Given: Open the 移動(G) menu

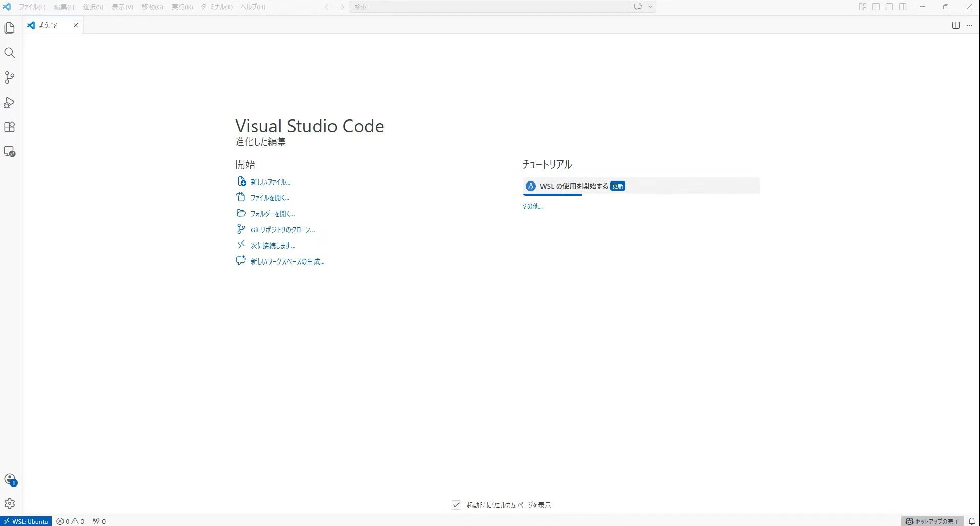Looking at the screenshot, I should point(152,7).
